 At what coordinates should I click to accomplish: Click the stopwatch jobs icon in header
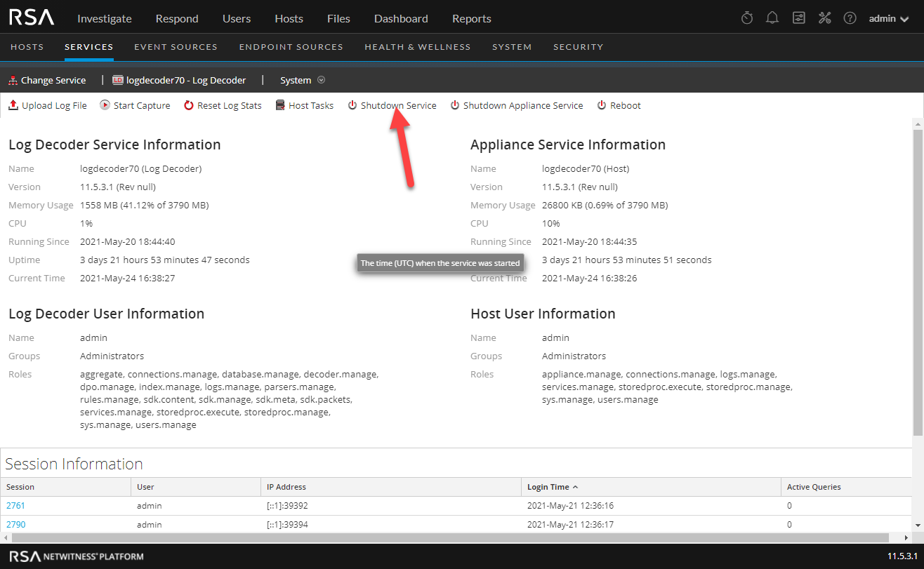coord(747,18)
